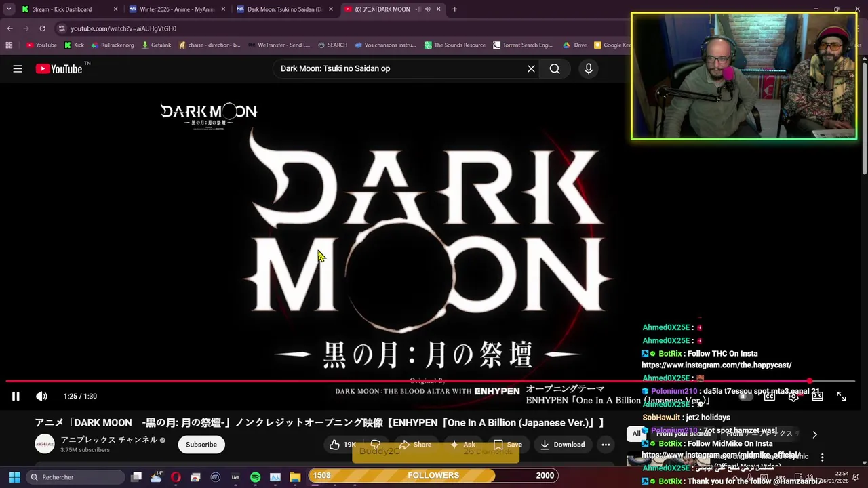The width and height of the screenshot is (868, 488).
Task: Enter fullscreen mode
Action: [x=842, y=396]
